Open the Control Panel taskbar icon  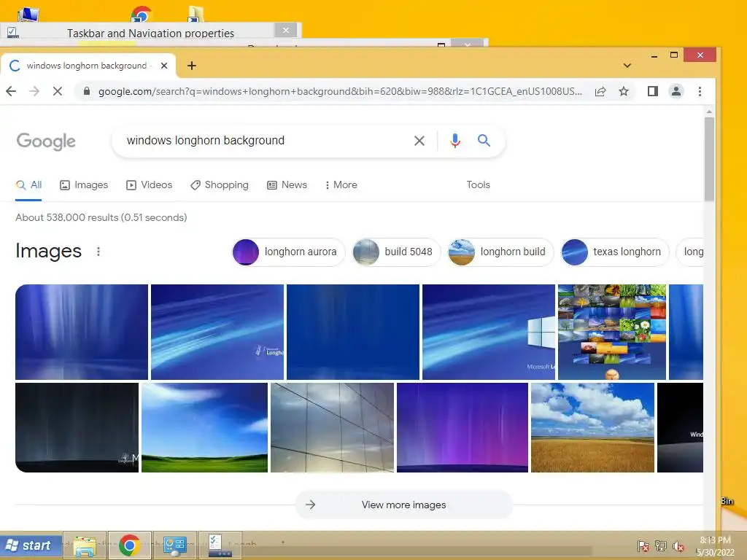pyautogui.click(x=174, y=545)
